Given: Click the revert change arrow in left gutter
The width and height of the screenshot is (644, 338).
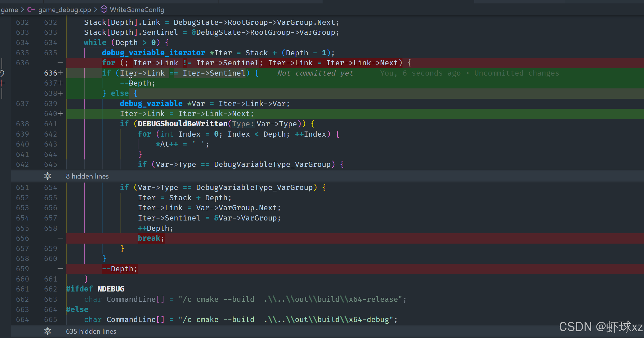Looking at the screenshot, I should pyautogui.click(x=2, y=74).
